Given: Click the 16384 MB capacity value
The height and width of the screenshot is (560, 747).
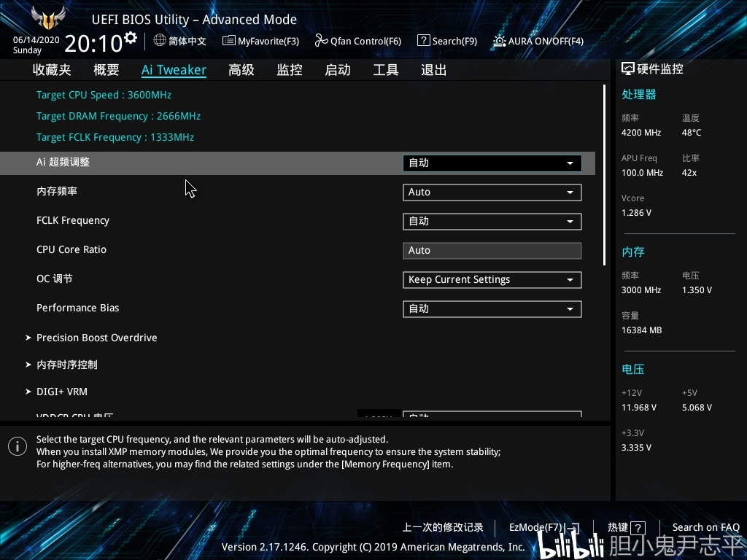Looking at the screenshot, I should 641,330.
